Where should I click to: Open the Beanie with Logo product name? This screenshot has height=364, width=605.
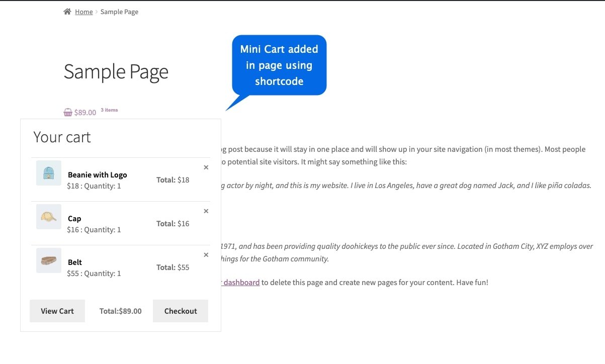[x=97, y=175]
